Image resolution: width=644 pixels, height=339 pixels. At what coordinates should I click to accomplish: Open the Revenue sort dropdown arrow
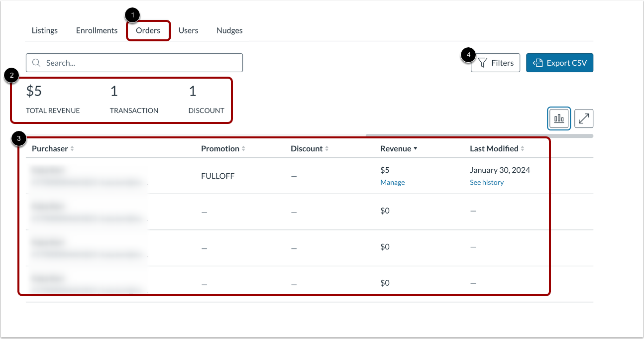(x=416, y=148)
